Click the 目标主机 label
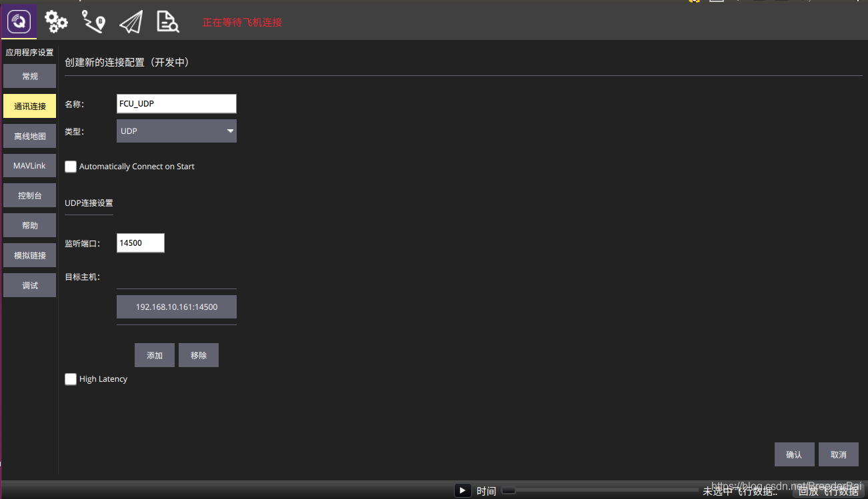868x499 pixels. coord(82,276)
